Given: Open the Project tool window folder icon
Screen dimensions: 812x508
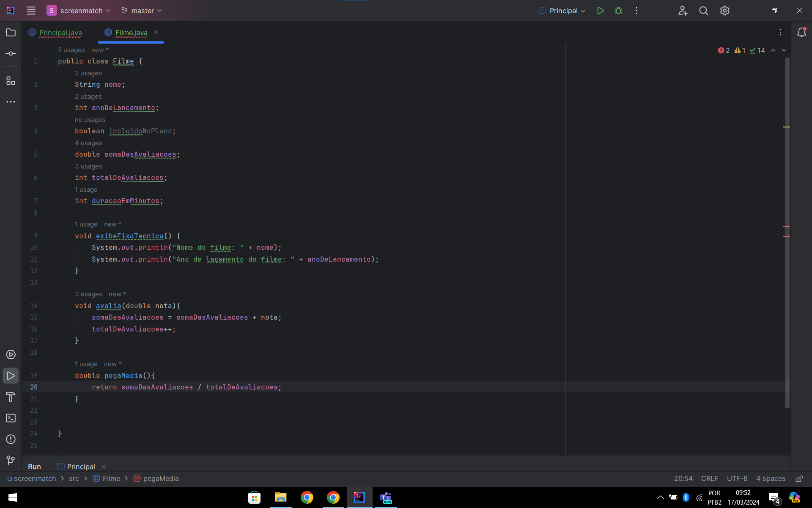Looking at the screenshot, I should (11, 33).
